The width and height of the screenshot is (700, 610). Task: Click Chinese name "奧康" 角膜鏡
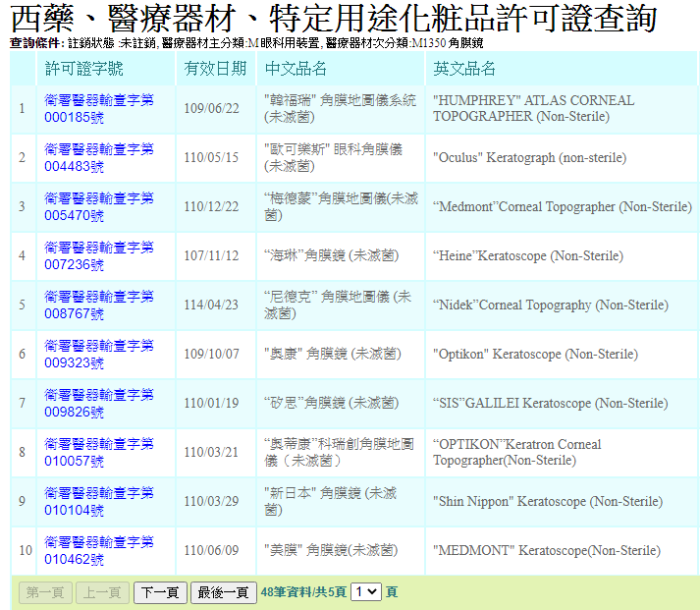[333, 355]
